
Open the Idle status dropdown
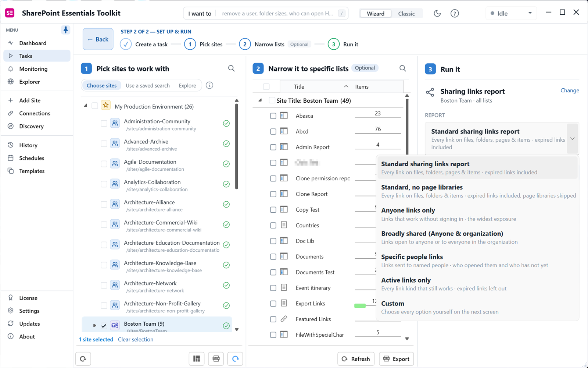(511, 14)
